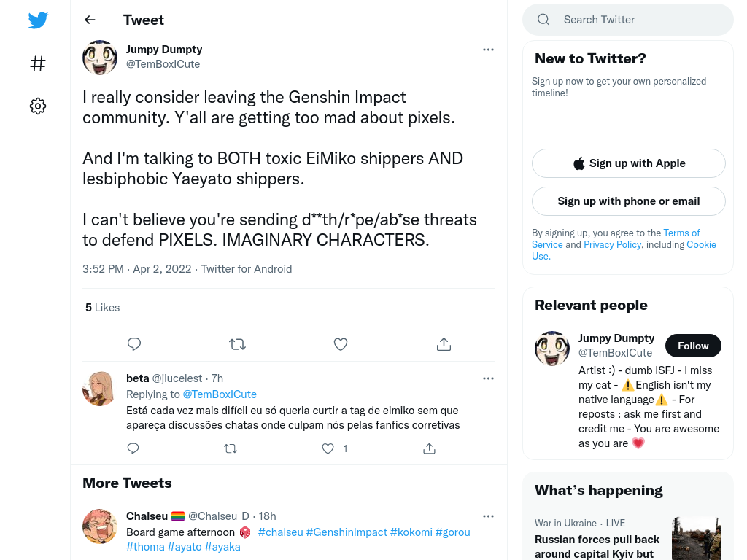Click the Twitter bird home logo

point(38,20)
